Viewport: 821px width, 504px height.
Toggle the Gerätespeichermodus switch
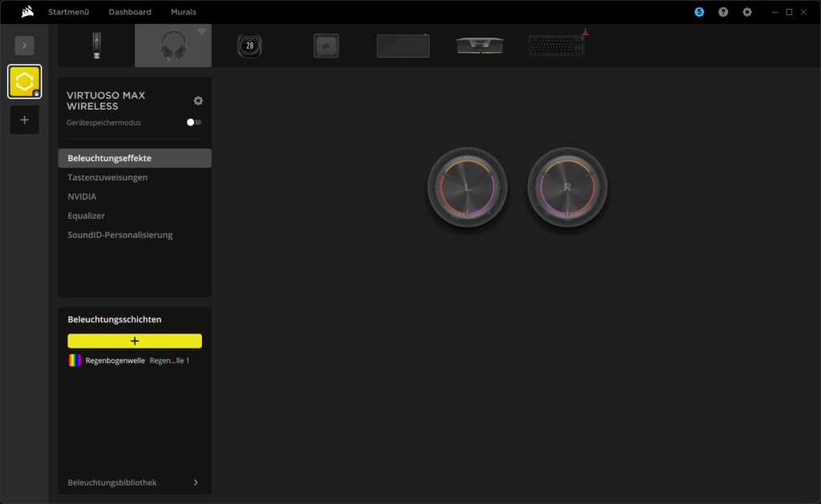194,123
